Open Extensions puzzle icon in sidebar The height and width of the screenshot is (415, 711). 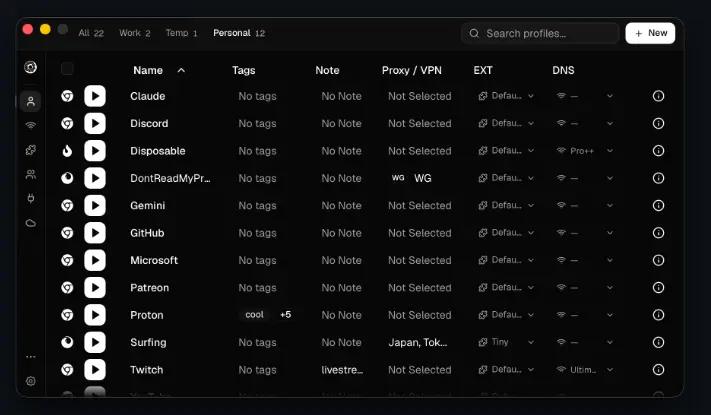pyautogui.click(x=30, y=150)
